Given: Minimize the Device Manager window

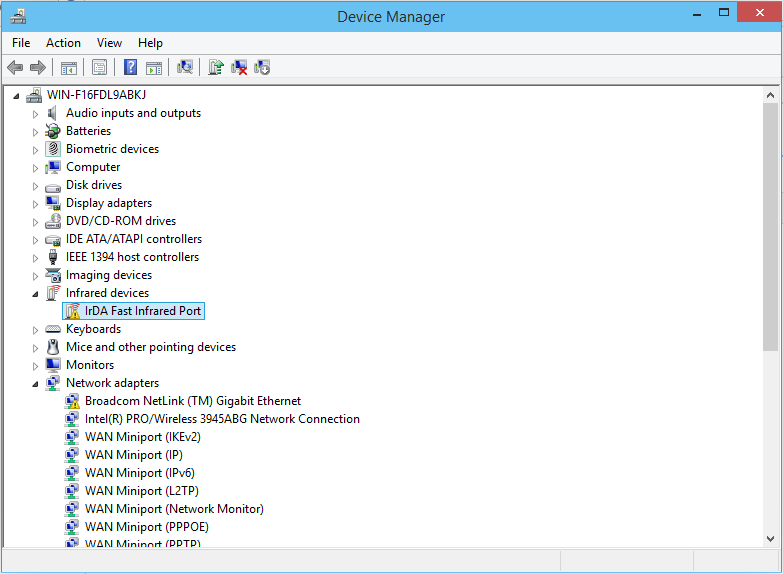Looking at the screenshot, I should coord(697,13).
